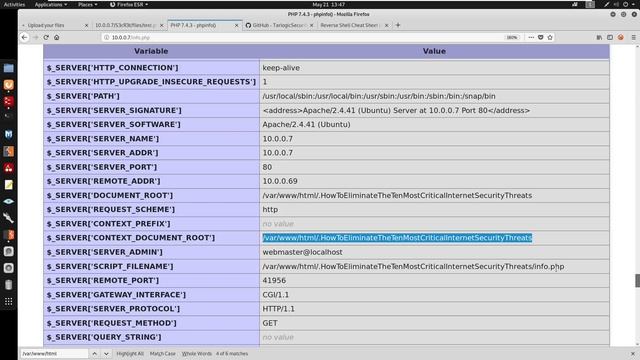Image resolution: width=640 pixels, height=360 pixels.
Task: Show site information for 10.0.0.7
Action: point(107,37)
